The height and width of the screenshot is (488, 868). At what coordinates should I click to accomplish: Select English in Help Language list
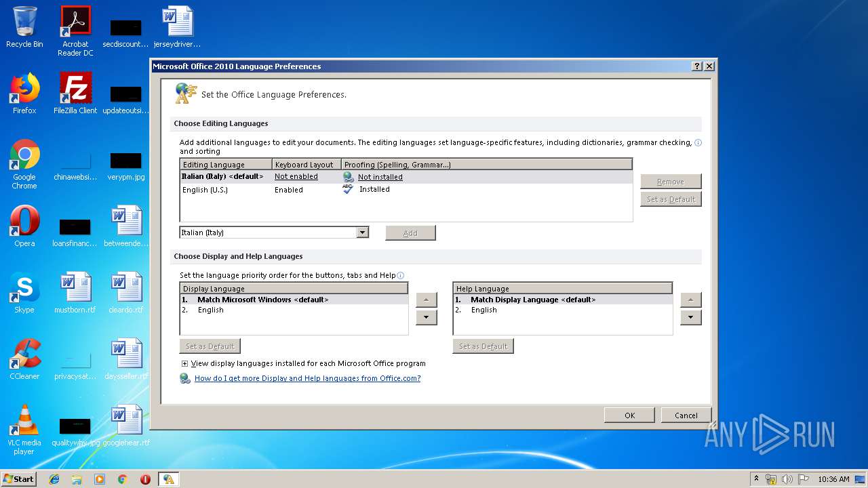[562, 310]
